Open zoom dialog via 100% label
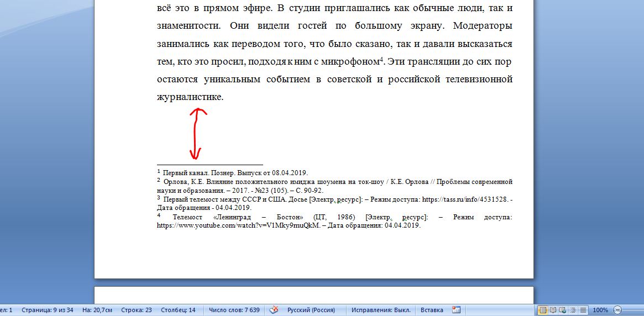The height and width of the screenshot is (316, 644). click(600, 310)
